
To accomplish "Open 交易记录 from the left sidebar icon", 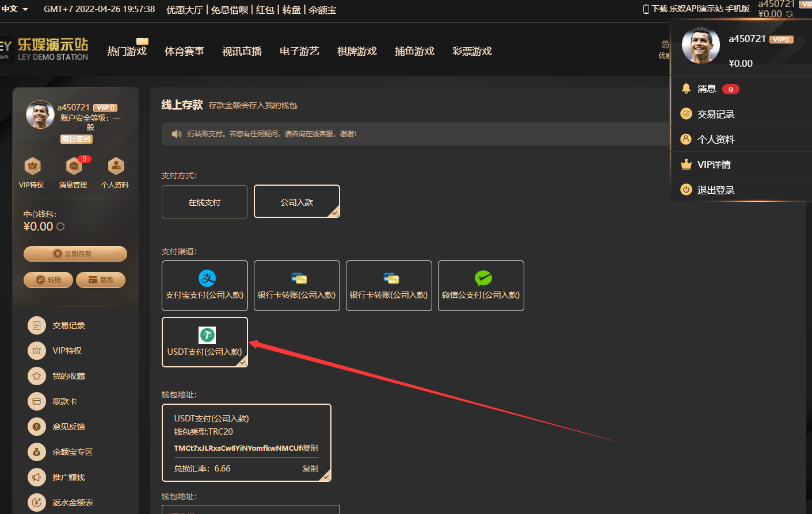I will tap(37, 325).
